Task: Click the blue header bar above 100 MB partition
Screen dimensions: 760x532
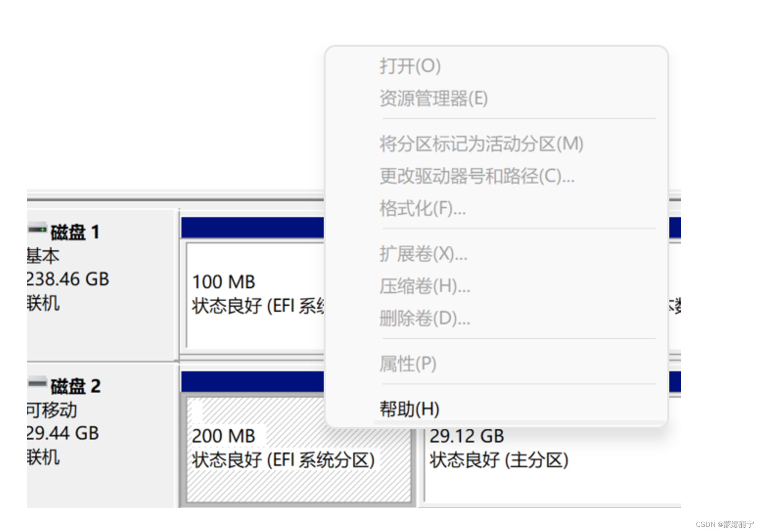Action: click(252, 227)
